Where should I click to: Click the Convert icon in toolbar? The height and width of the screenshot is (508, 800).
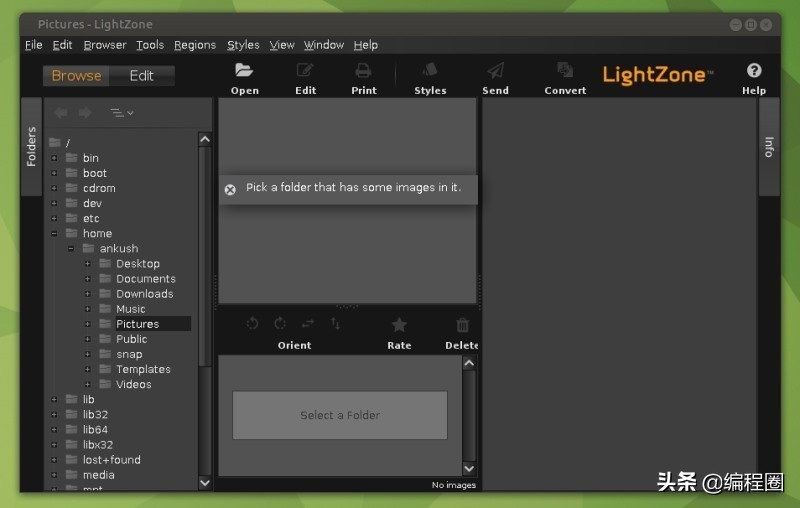565,70
